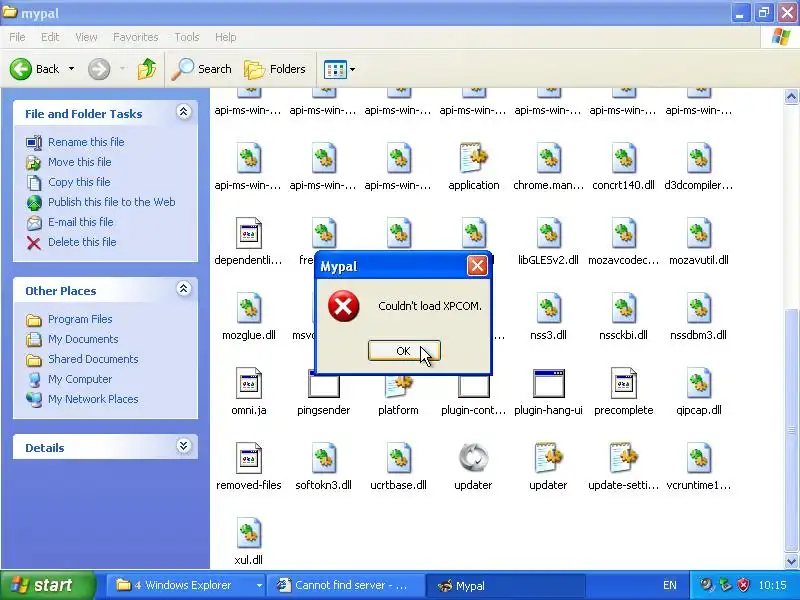
Task: Click the scrollbar down arrow
Action: [x=791, y=561]
